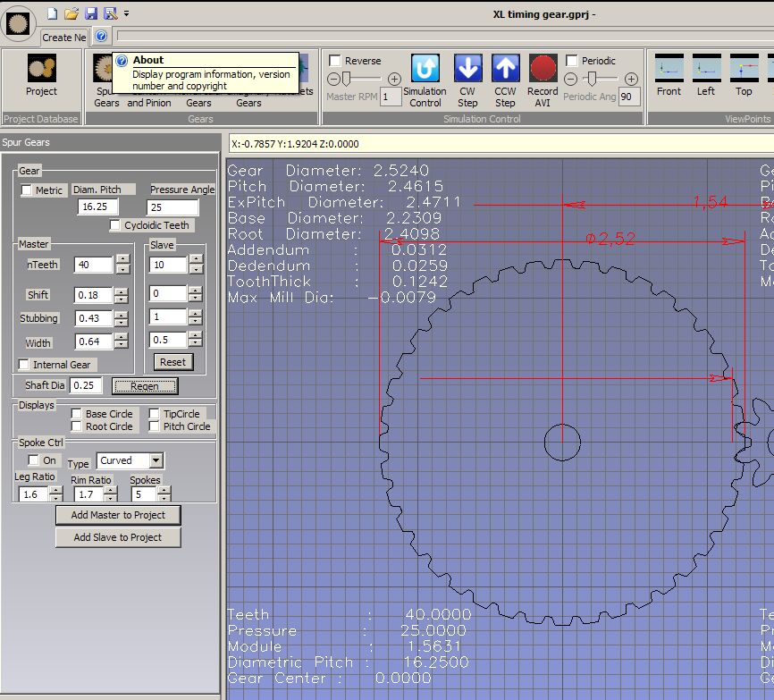Image resolution: width=774 pixels, height=700 pixels.
Task: Show the TipCircle display
Action: 155,413
